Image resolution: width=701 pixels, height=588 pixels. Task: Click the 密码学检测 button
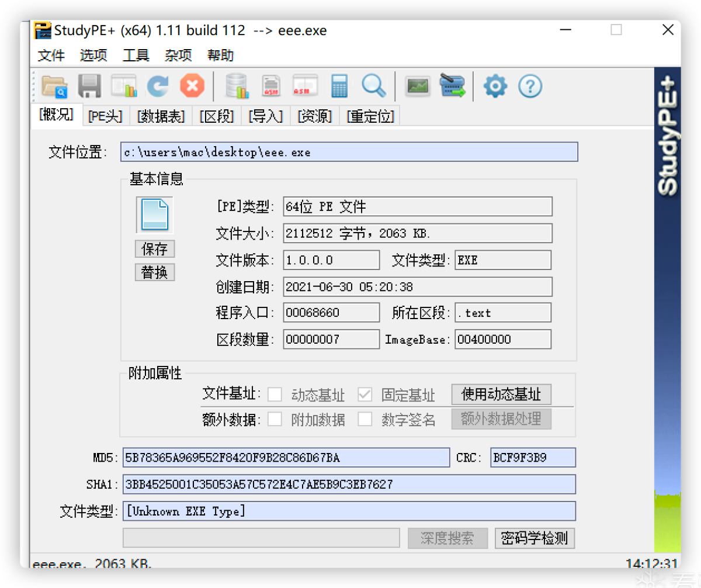(x=535, y=538)
